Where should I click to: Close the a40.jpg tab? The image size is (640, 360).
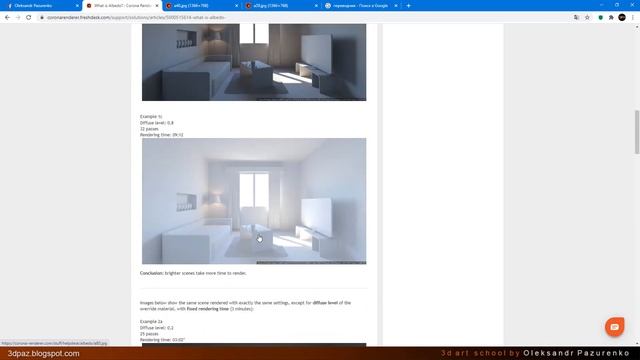pyautogui.click(x=236, y=6)
